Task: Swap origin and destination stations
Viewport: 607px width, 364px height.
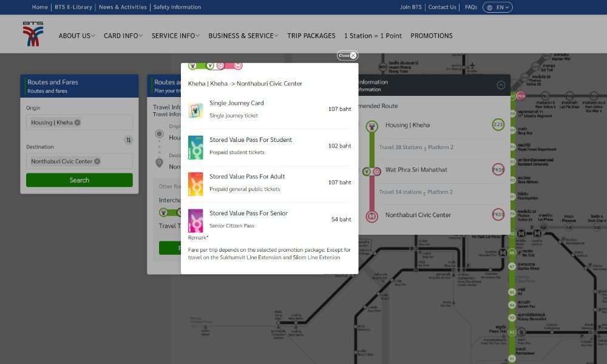Action: (129, 140)
